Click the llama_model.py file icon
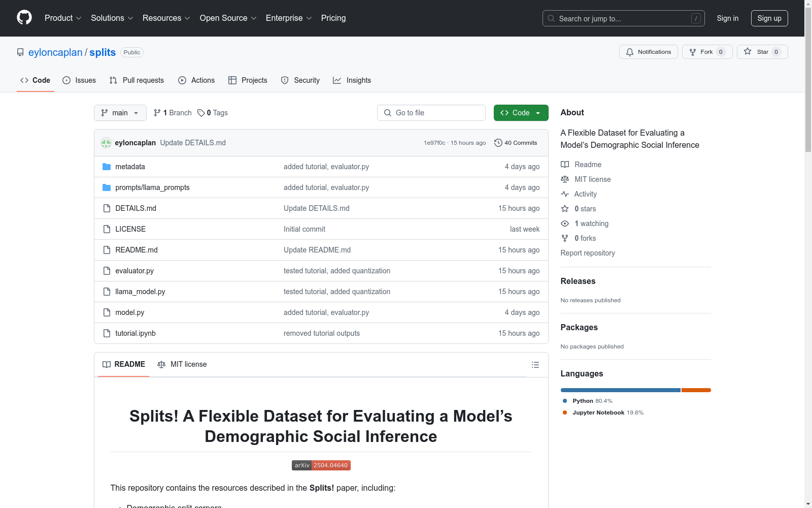Image resolution: width=812 pixels, height=508 pixels. pos(107,292)
